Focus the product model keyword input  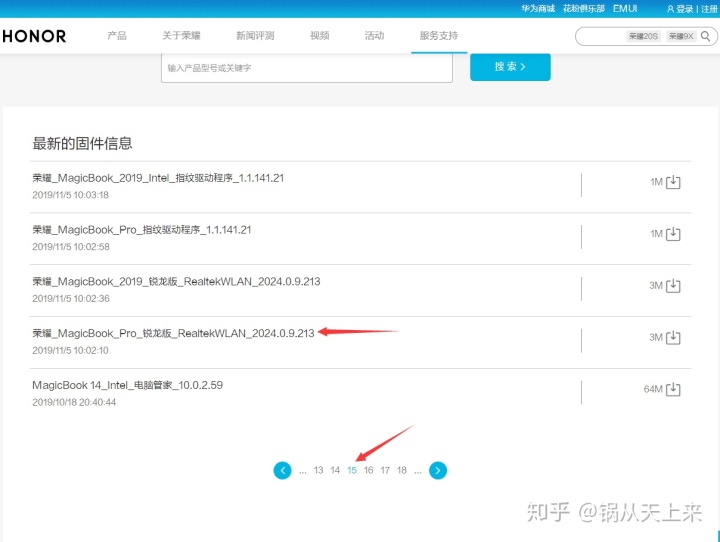click(x=307, y=68)
